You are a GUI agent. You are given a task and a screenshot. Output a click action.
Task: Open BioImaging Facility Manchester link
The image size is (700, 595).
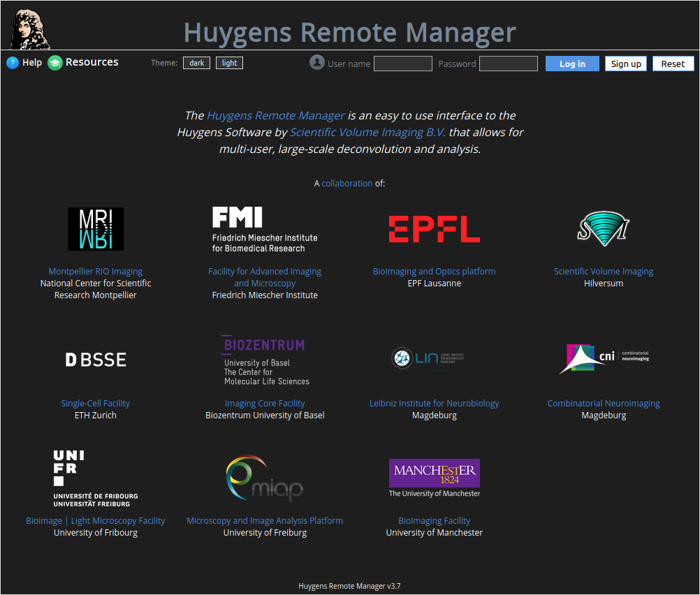coord(434,521)
